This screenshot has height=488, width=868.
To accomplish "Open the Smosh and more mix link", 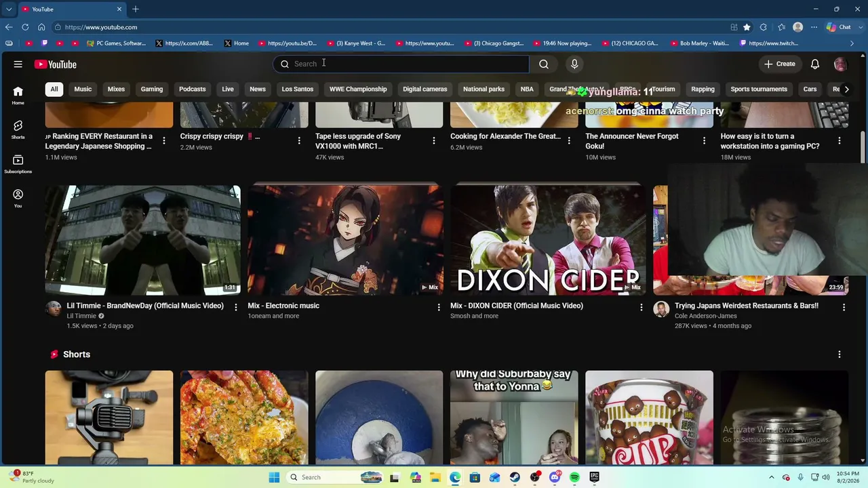I will click(474, 316).
